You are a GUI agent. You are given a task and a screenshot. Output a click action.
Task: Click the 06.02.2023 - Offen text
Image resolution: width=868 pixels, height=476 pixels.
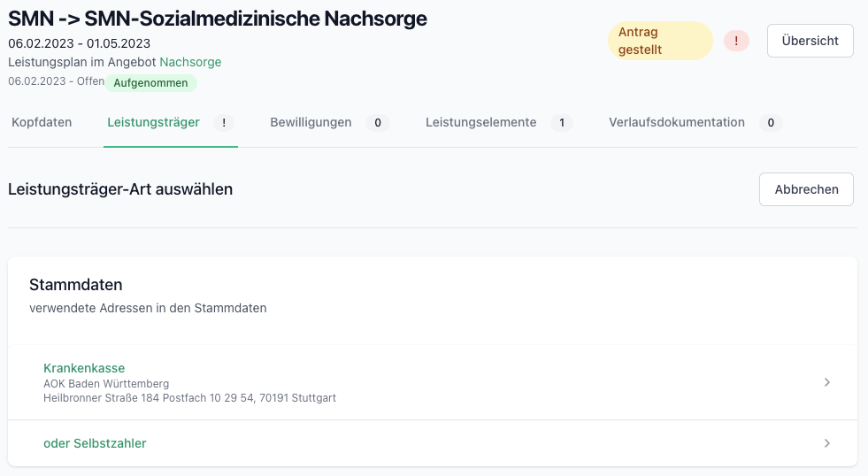click(x=56, y=81)
